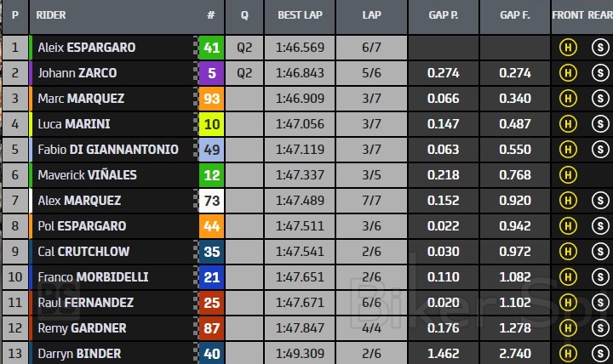The width and height of the screenshot is (613, 364).
Task: Click Maverick Viñales's front tyre H icon
Action: coord(567,175)
